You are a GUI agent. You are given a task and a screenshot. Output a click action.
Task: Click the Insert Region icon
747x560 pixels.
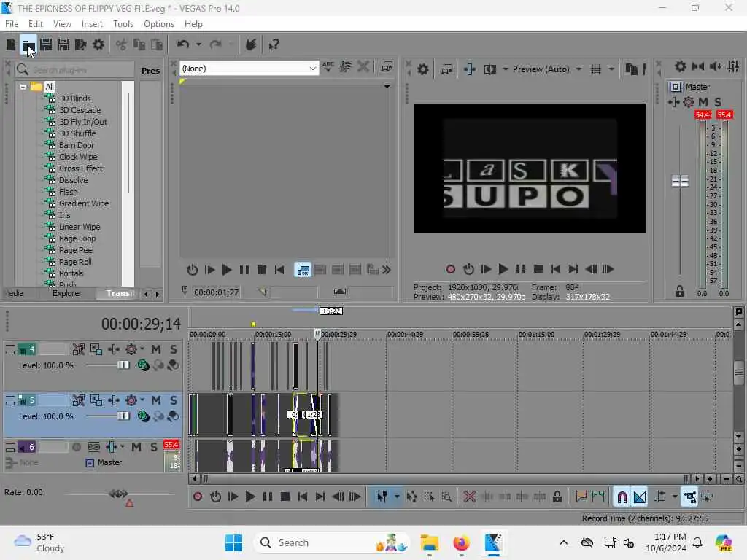point(598,497)
